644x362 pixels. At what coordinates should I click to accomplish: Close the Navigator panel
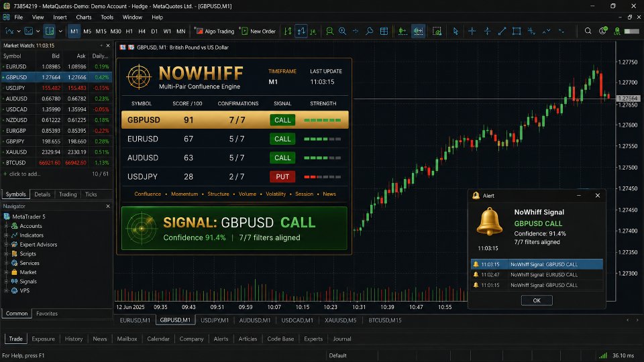[x=108, y=206]
